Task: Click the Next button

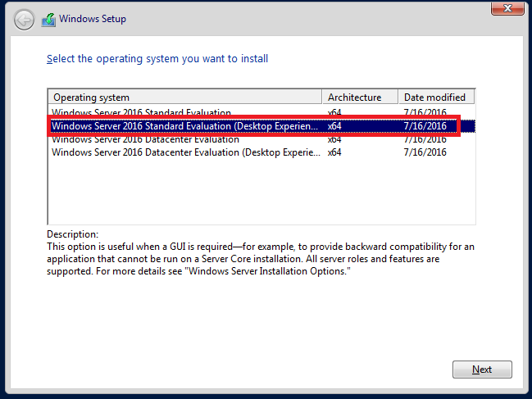Action: (x=482, y=370)
